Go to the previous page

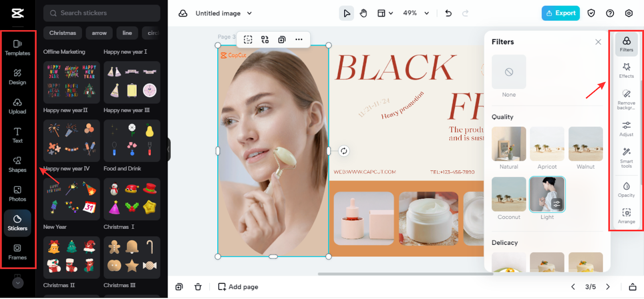(573, 287)
